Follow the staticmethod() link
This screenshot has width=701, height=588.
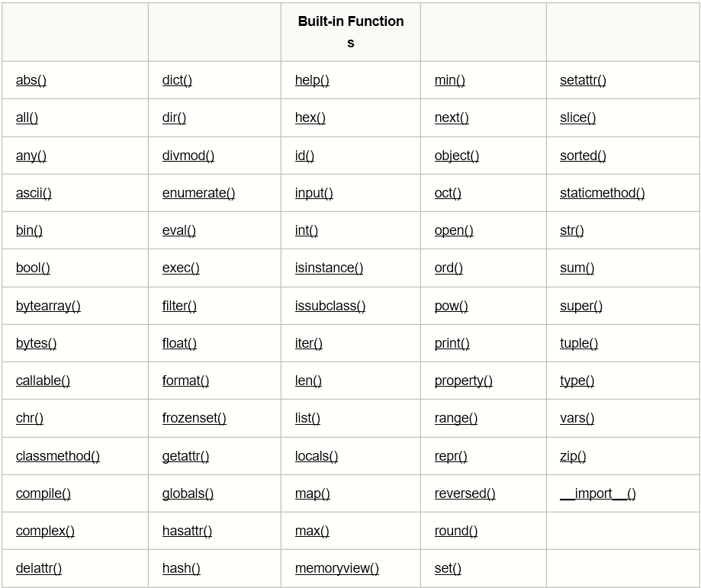(602, 193)
